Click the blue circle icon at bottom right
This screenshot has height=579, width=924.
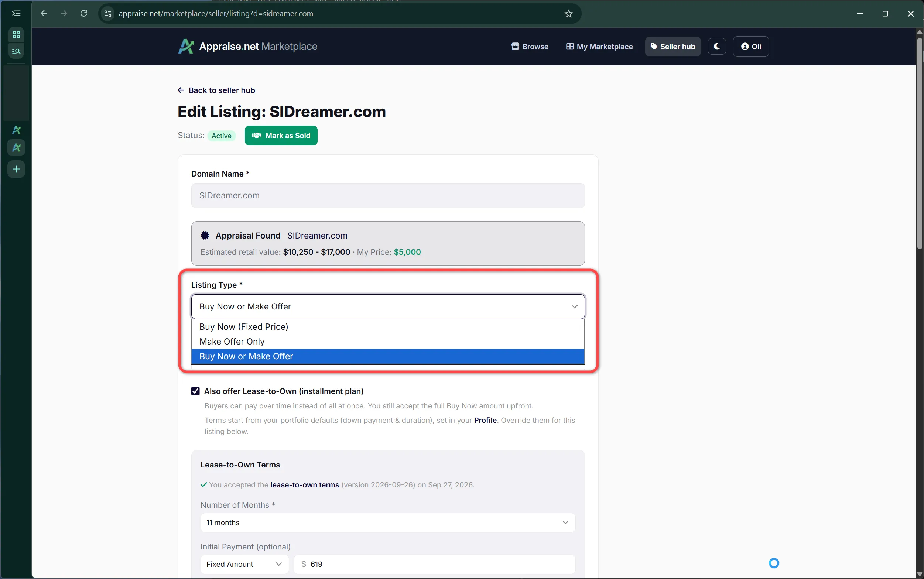774,563
